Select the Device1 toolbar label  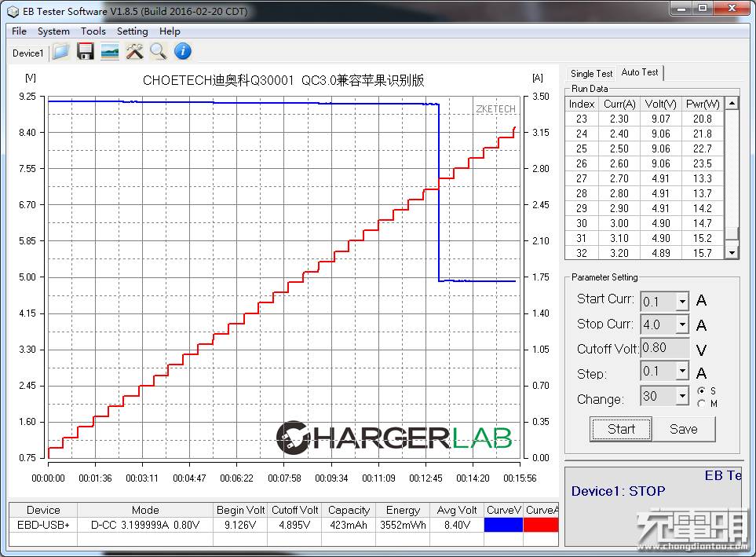(27, 53)
